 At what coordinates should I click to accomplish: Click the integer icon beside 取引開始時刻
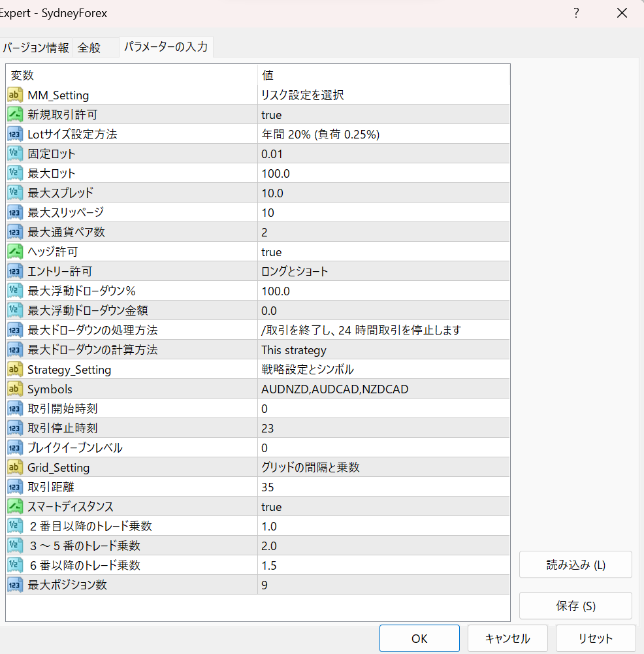(x=14, y=408)
